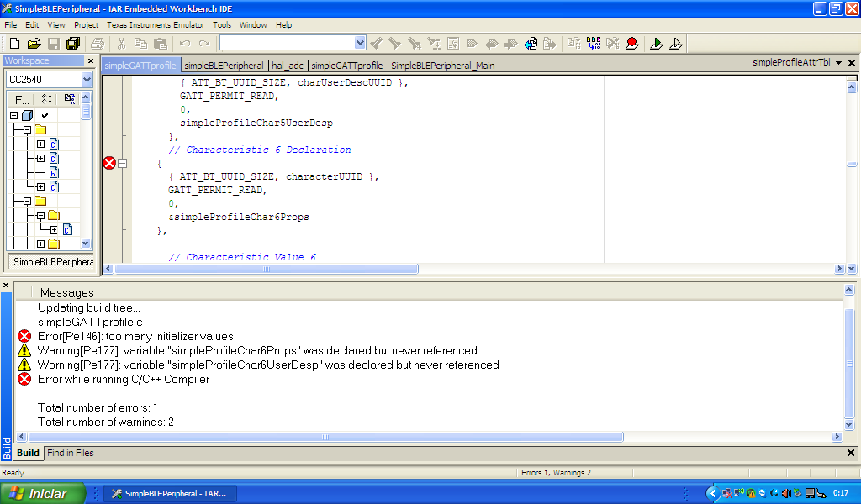Click the New Document toolbar icon
Viewport: 861px width, 504px height.
click(x=15, y=44)
